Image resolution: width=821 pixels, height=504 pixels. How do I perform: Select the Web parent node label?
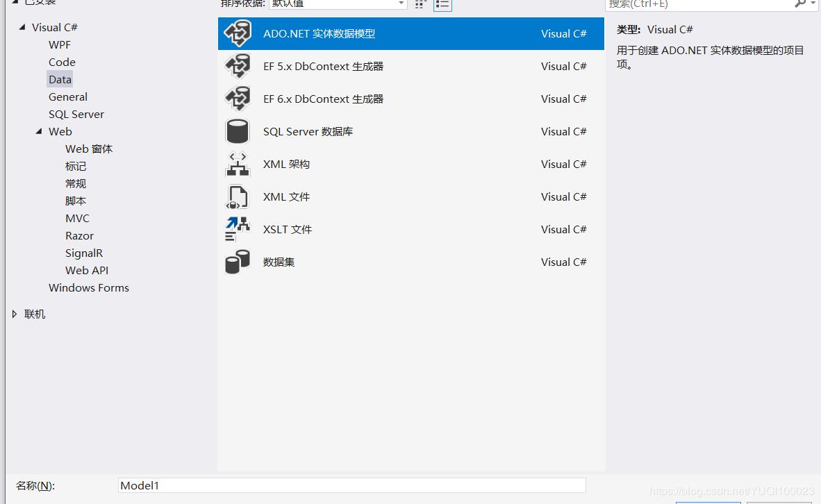coord(60,131)
